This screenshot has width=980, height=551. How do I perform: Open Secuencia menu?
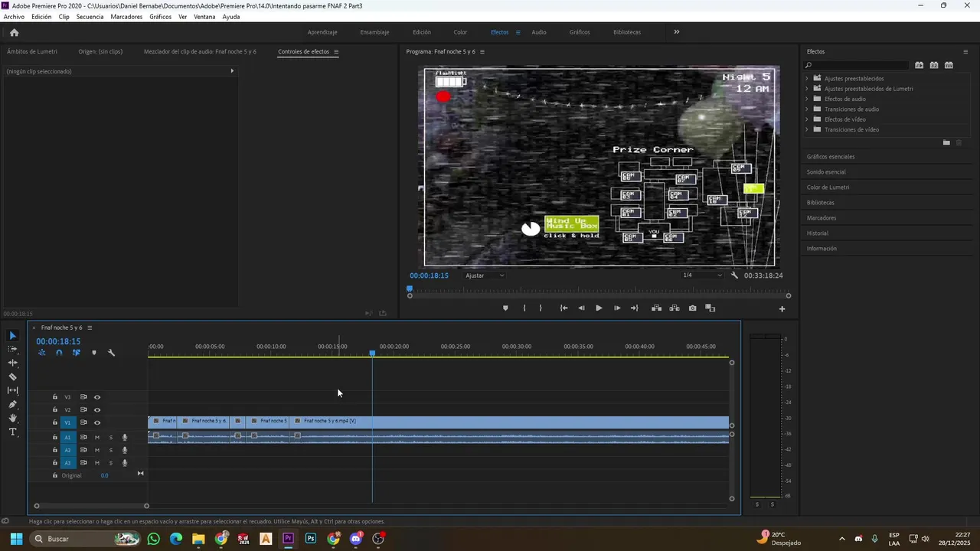tap(90, 17)
